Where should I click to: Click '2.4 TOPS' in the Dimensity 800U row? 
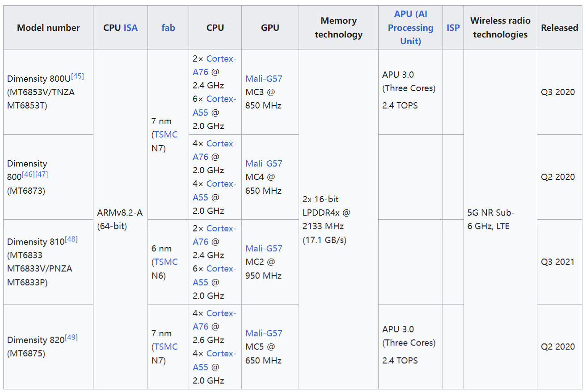400,105
